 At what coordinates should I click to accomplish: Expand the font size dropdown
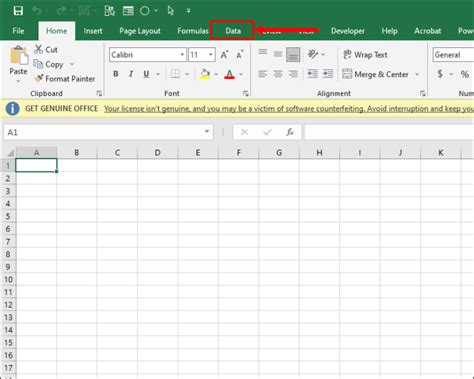pyautogui.click(x=211, y=55)
